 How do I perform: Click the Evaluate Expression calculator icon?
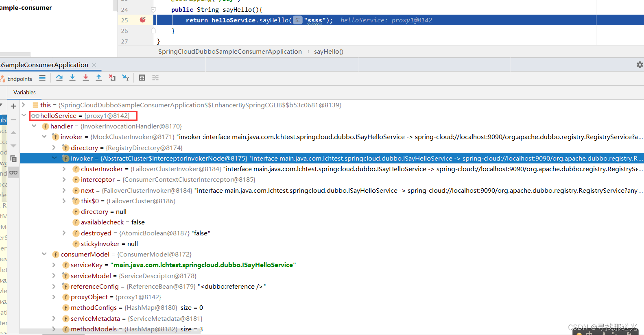pyautogui.click(x=142, y=78)
